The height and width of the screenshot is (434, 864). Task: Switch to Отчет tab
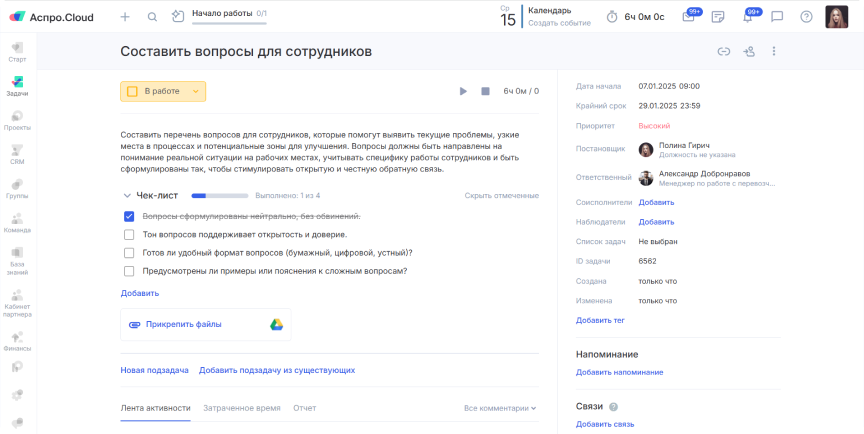tap(305, 408)
